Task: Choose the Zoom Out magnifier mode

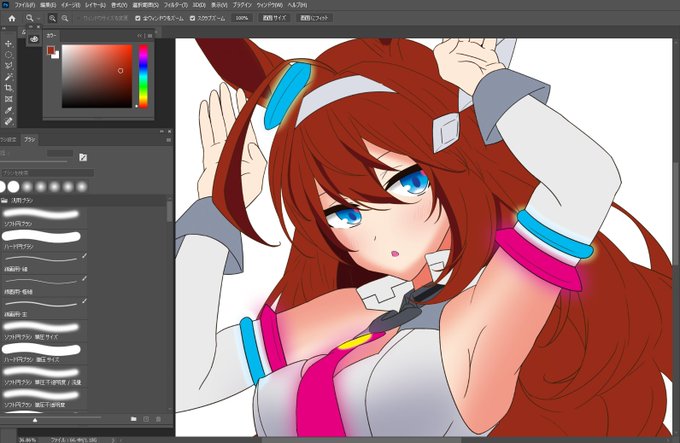Action: coord(65,18)
